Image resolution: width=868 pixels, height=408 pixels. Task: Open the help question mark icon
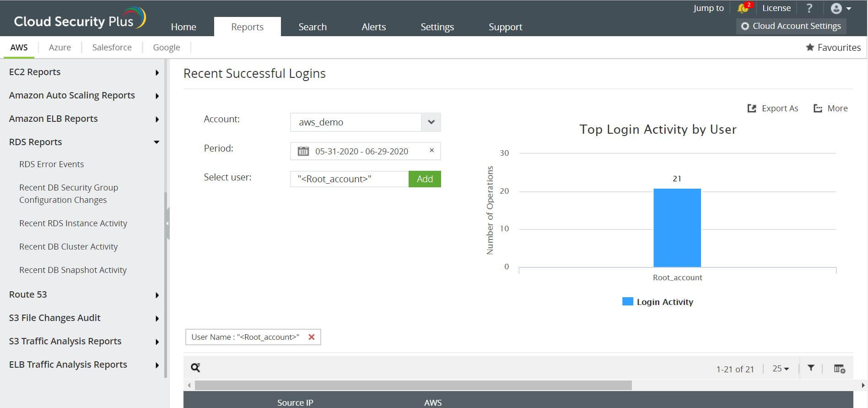pyautogui.click(x=809, y=8)
